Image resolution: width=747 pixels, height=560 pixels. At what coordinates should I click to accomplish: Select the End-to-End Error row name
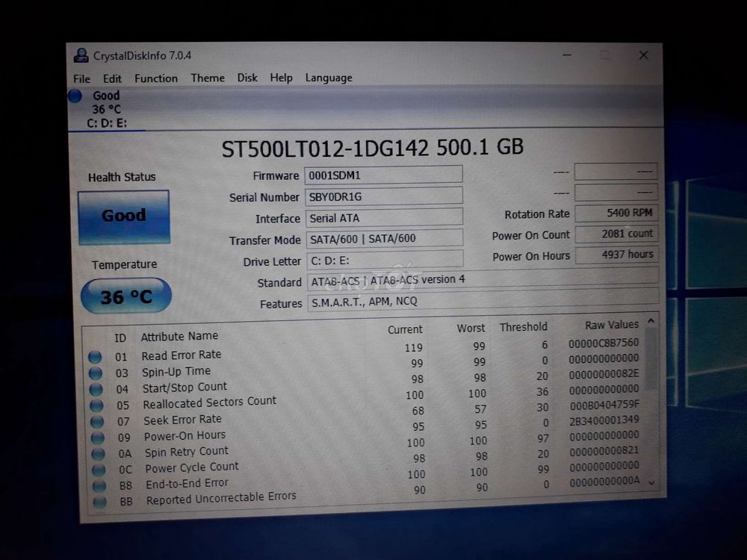[x=187, y=483]
